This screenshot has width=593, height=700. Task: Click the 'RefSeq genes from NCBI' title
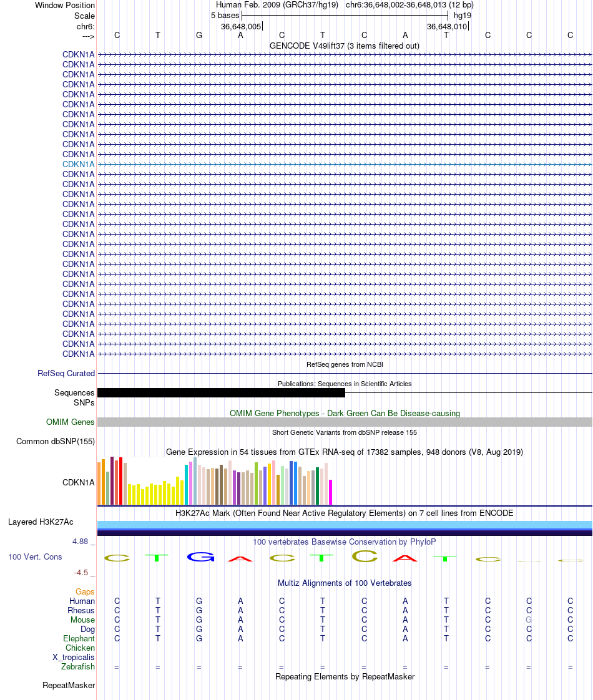(345, 364)
